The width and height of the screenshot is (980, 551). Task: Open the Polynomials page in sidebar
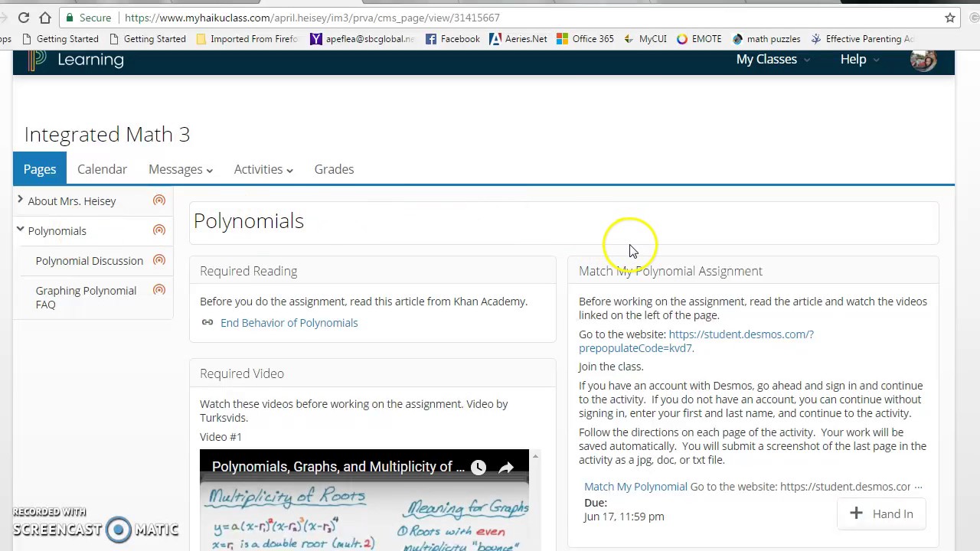57,230
